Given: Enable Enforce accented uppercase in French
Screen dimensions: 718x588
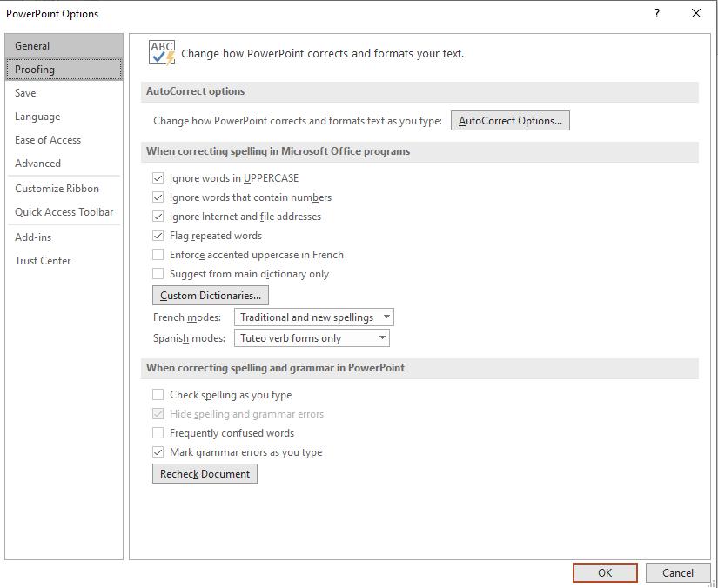Looking at the screenshot, I should click(x=158, y=255).
